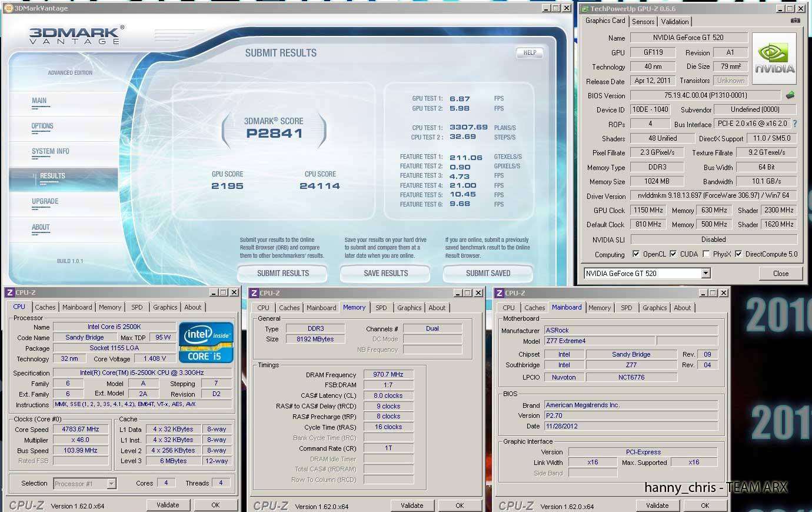Click the P2841 3DMark score
Screen dimensions: 812x512
point(274,134)
